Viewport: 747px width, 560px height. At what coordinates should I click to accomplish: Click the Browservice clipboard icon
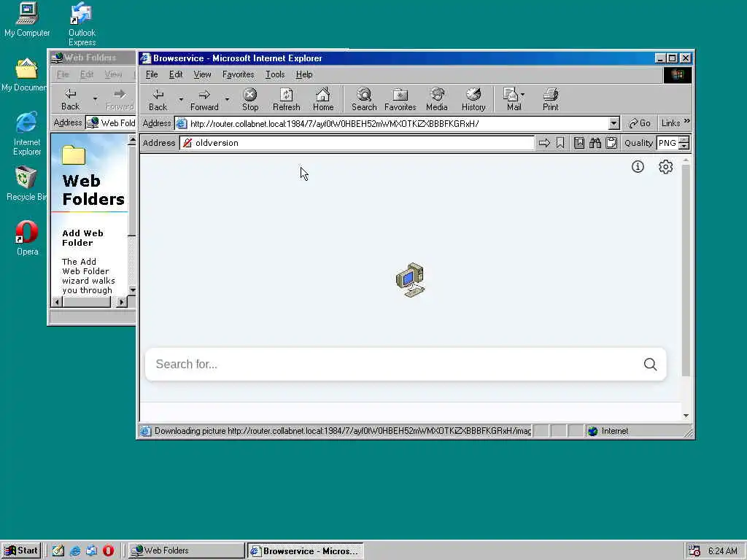tap(612, 143)
